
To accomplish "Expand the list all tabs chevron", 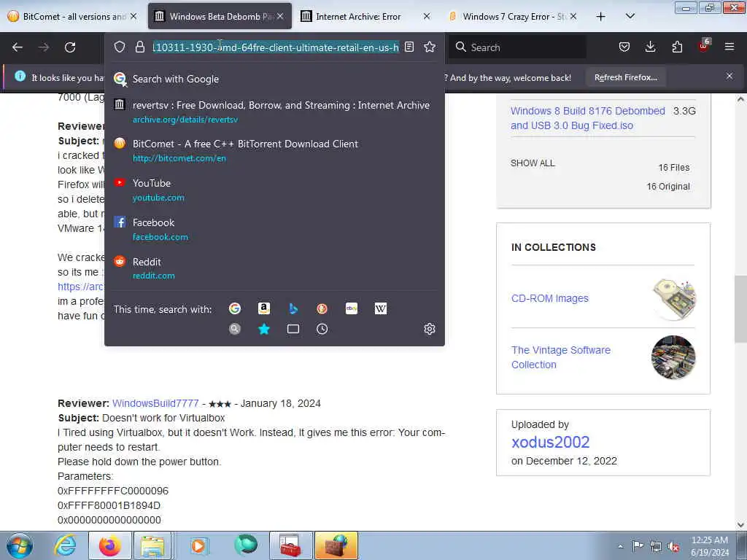I will pyautogui.click(x=630, y=16).
